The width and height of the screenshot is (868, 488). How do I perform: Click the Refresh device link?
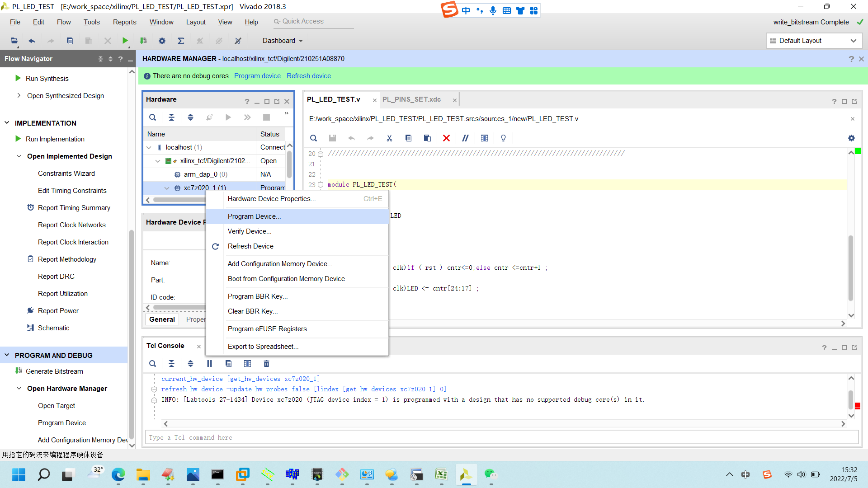(308, 76)
